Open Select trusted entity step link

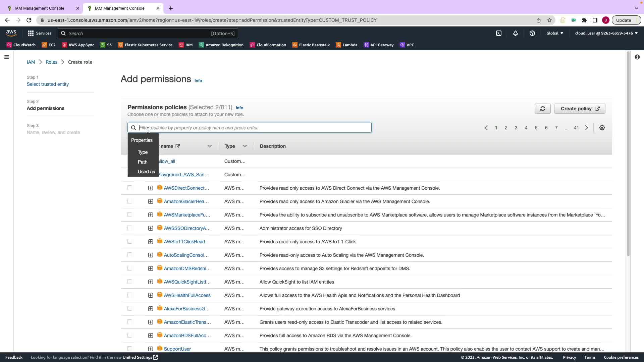coord(48,84)
